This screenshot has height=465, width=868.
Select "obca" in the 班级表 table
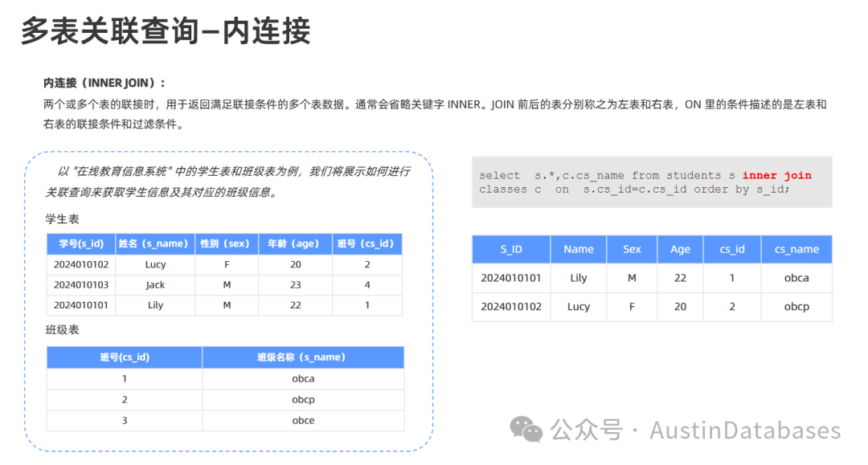tap(303, 379)
